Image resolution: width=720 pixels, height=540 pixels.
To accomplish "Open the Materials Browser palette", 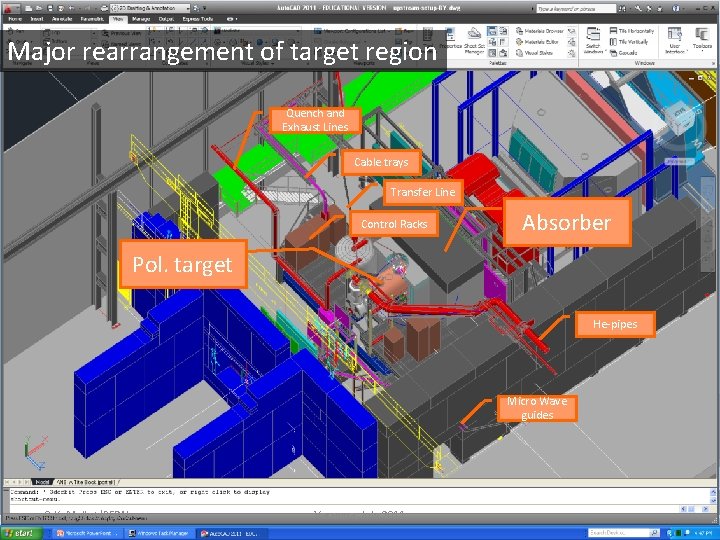I will click(x=540, y=31).
